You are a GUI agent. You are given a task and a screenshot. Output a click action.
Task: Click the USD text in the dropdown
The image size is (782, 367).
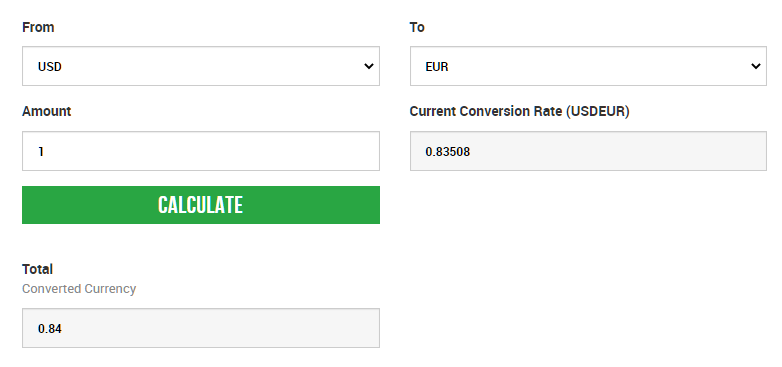tap(49, 66)
